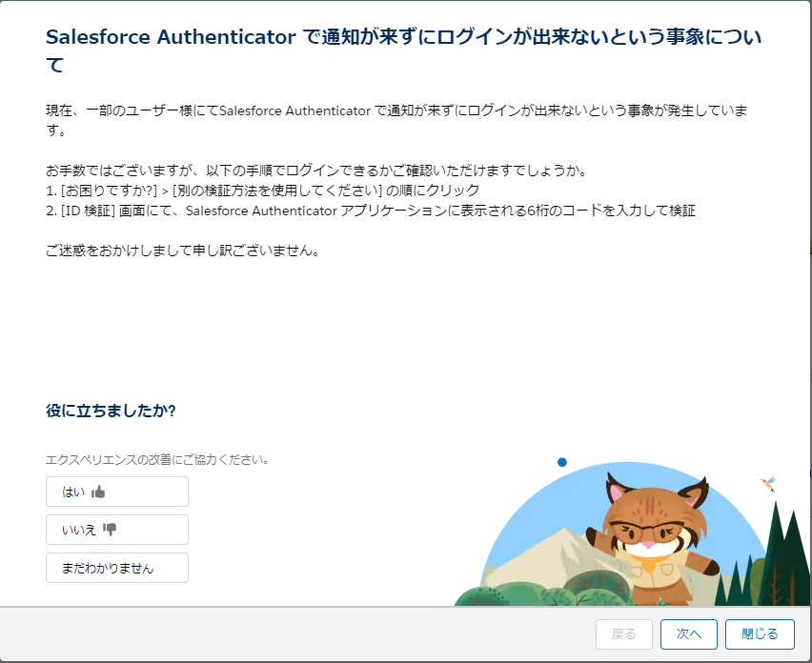Click the 役に立ちましたか? heading

111,411
